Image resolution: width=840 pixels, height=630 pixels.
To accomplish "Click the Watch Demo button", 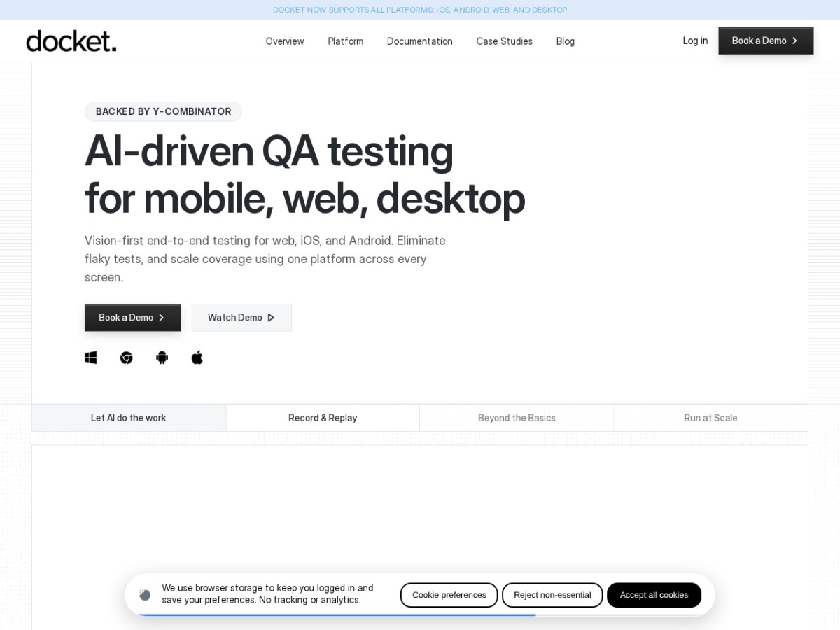I will click(x=241, y=318).
